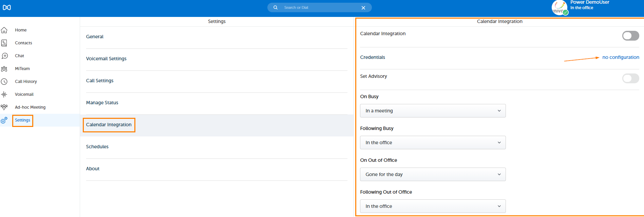Open the On Out of Office dropdown
This screenshot has height=217, width=644.
point(433,174)
